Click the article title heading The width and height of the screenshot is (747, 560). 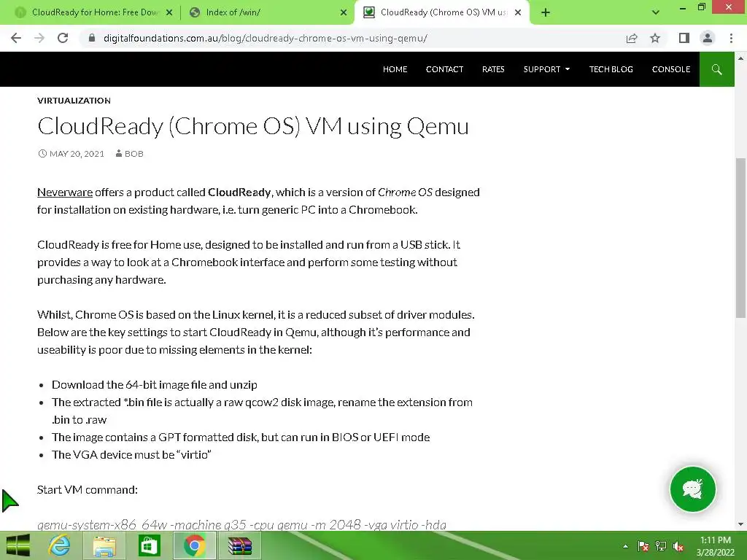pyautogui.click(x=253, y=127)
